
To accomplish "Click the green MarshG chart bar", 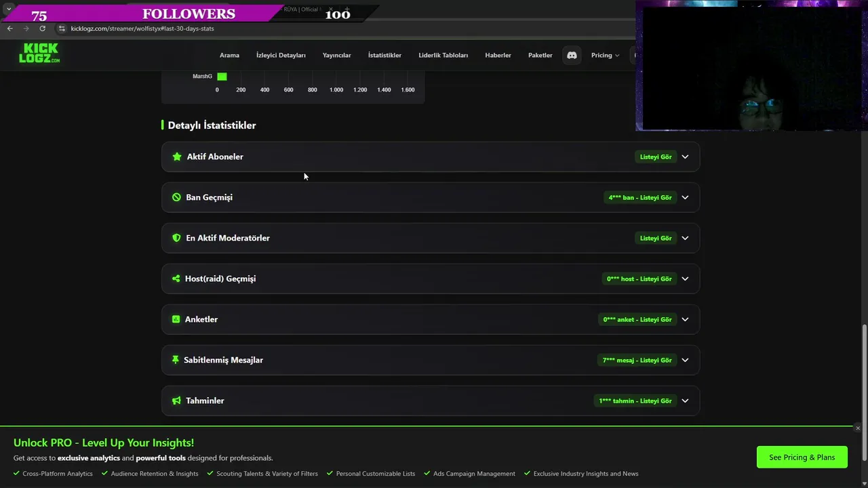I will tap(222, 77).
